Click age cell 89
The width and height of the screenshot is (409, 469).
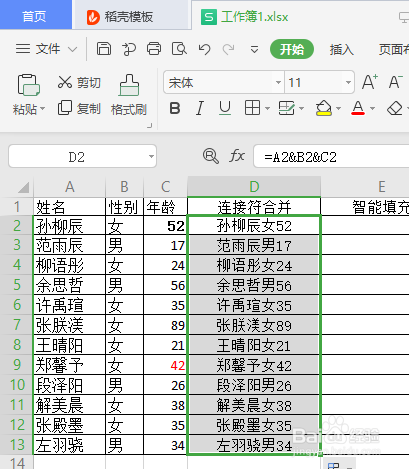(165, 325)
